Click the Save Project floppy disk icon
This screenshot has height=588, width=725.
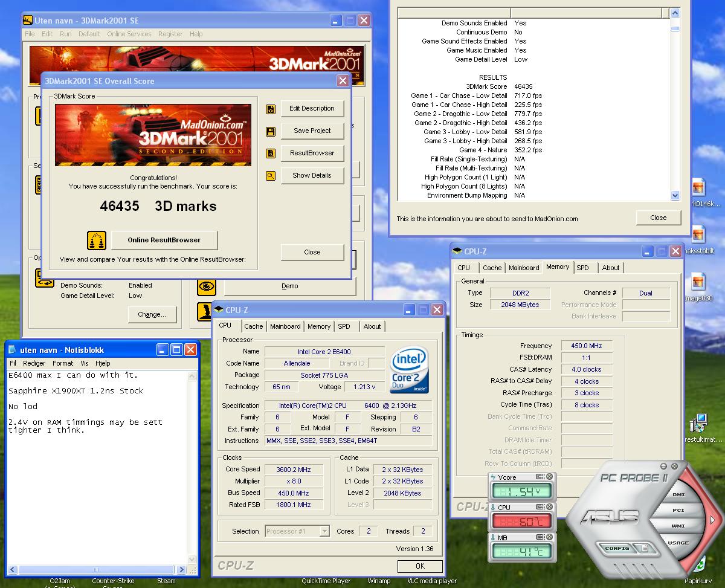tap(271, 131)
